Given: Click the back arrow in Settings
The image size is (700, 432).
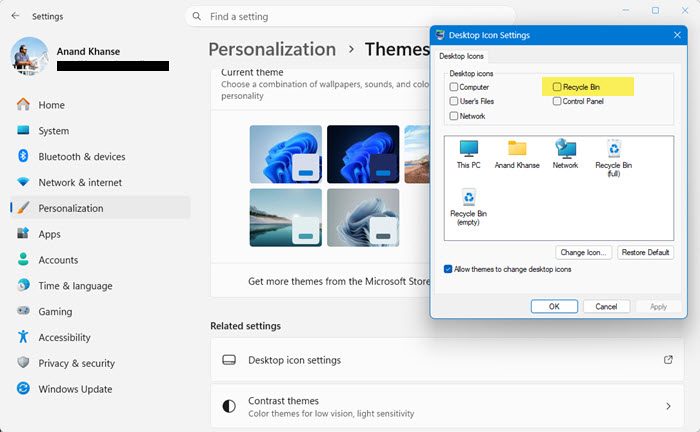Looking at the screenshot, I should coord(16,16).
